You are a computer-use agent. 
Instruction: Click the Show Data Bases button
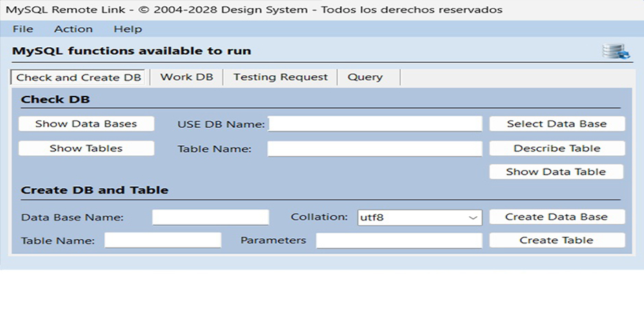[x=86, y=124]
